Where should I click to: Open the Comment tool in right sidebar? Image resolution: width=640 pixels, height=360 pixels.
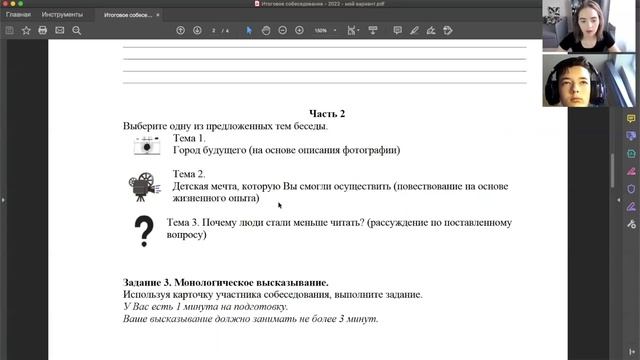click(x=631, y=118)
